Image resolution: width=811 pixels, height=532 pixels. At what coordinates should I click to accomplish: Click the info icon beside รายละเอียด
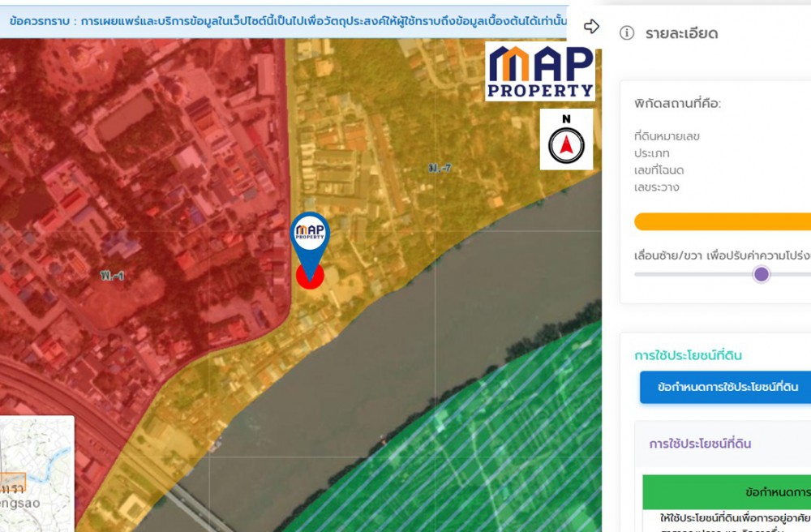point(626,33)
